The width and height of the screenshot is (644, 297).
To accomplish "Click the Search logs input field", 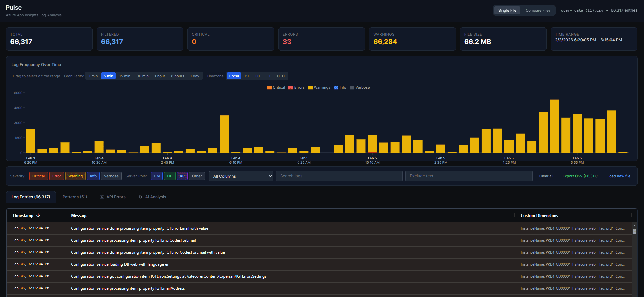I will click(x=339, y=176).
